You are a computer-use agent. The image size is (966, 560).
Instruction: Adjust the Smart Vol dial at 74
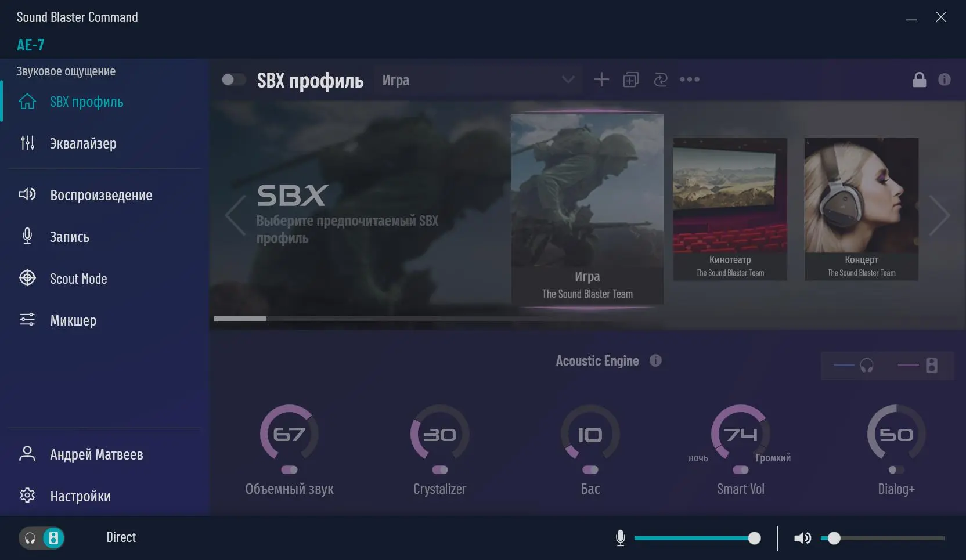pyautogui.click(x=741, y=433)
